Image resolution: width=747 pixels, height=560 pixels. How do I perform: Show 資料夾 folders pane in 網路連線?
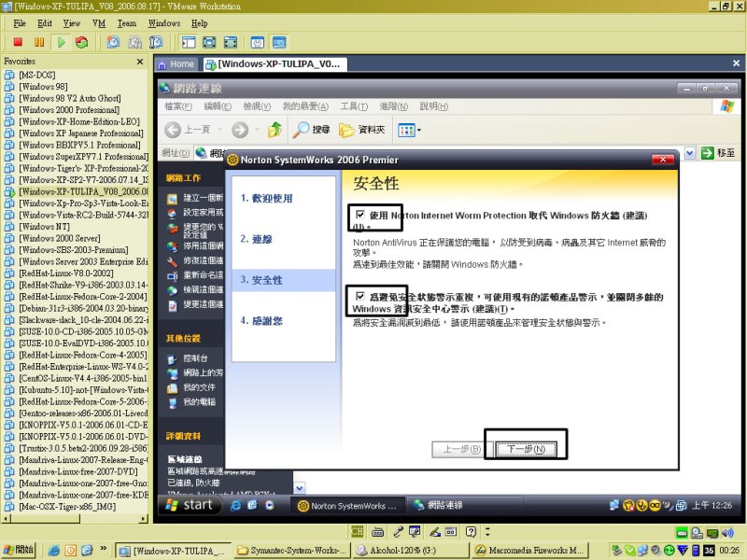pyautogui.click(x=361, y=130)
